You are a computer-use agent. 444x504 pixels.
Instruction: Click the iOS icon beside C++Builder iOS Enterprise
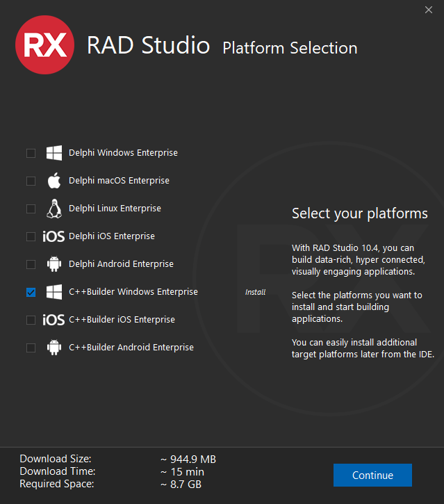[54, 320]
